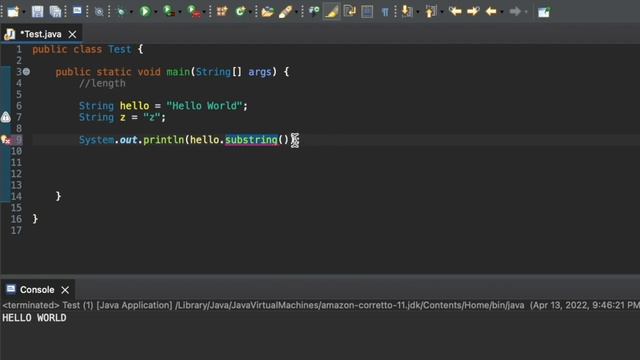Click the error marker on line 9
This screenshot has width=640, height=360.
pyautogui.click(x=6, y=140)
